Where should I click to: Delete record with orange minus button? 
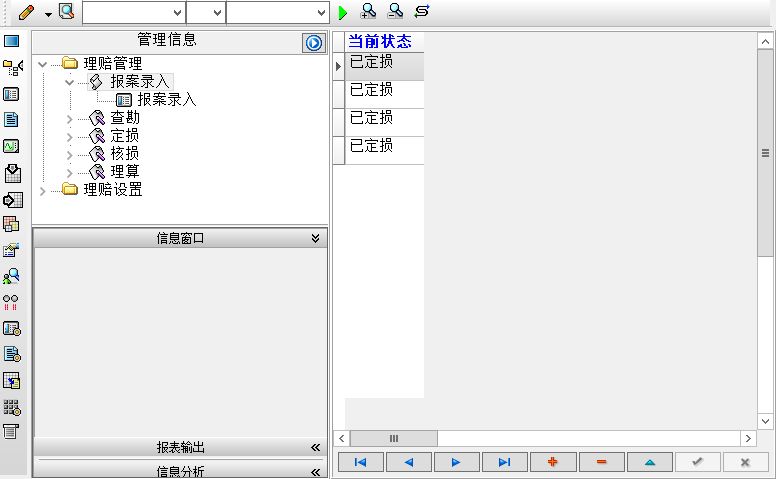tap(601, 462)
